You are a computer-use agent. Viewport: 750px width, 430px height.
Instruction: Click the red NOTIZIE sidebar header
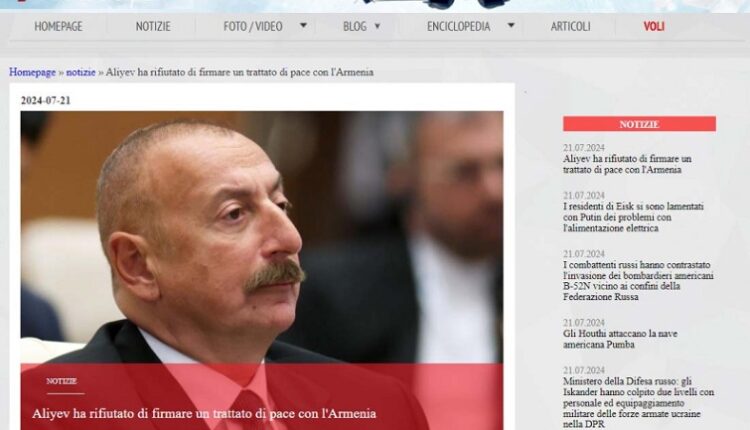click(639, 124)
